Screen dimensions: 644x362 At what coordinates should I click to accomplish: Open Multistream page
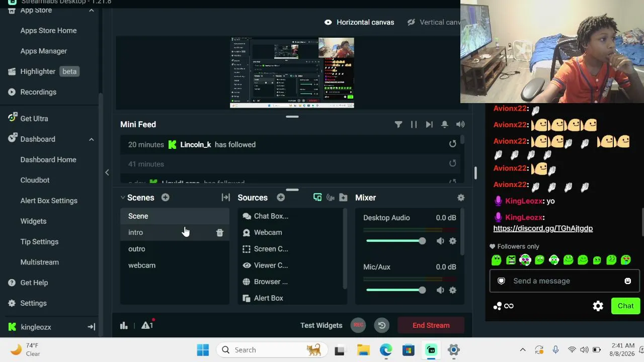pos(40,262)
